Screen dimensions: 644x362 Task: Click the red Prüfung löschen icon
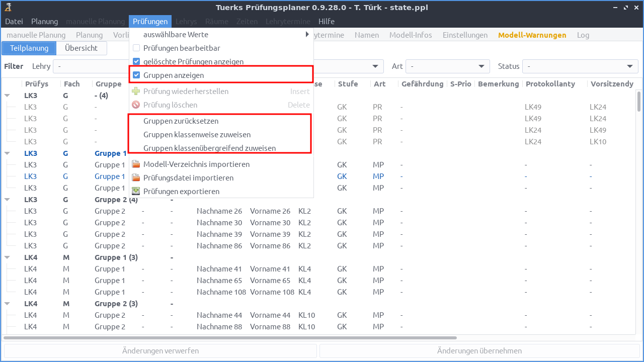tap(136, 105)
